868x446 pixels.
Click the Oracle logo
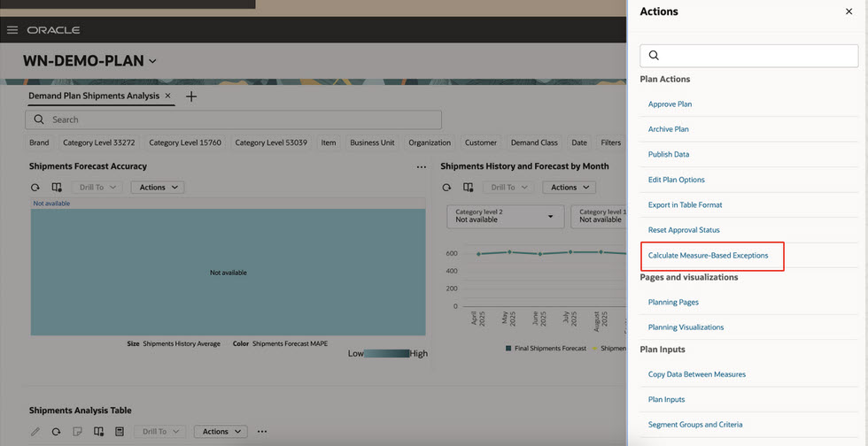(x=54, y=30)
